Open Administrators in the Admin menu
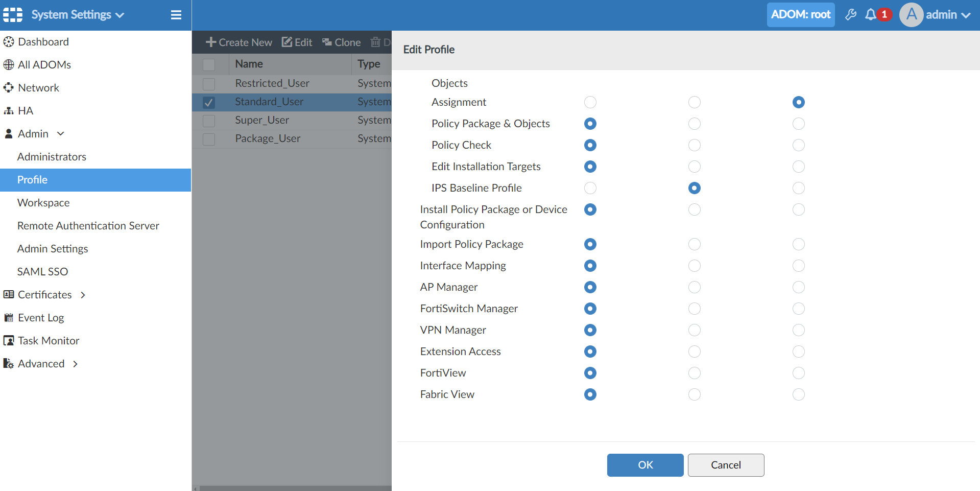980x491 pixels. point(52,157)
